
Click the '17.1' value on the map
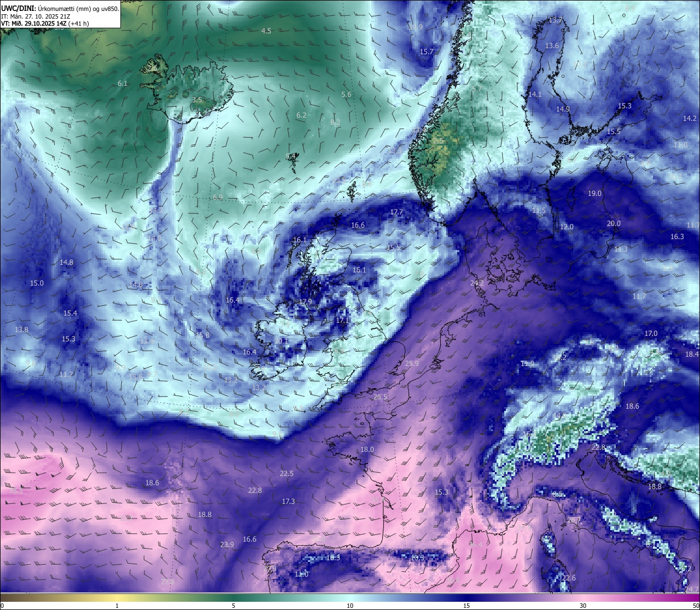point(342,320)
